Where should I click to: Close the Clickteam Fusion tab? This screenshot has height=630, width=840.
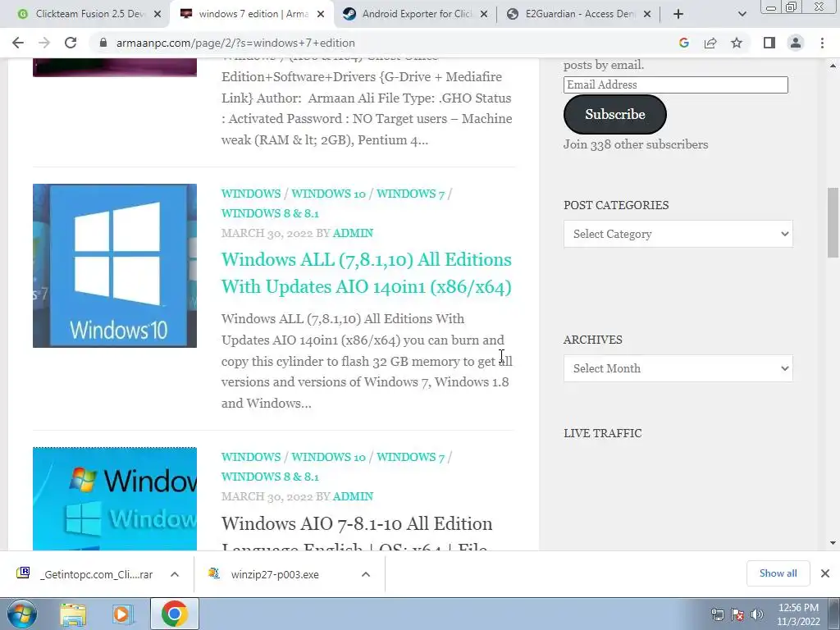(x=157, y=15)
